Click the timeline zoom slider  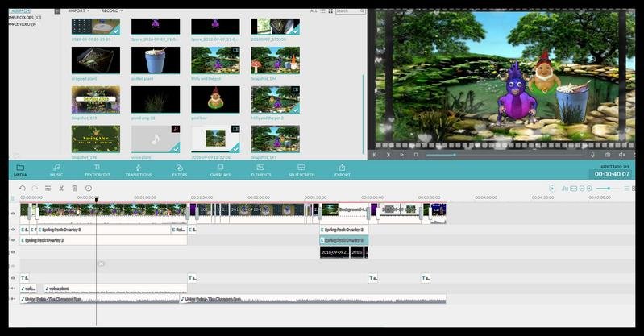[x=608, y=188]
